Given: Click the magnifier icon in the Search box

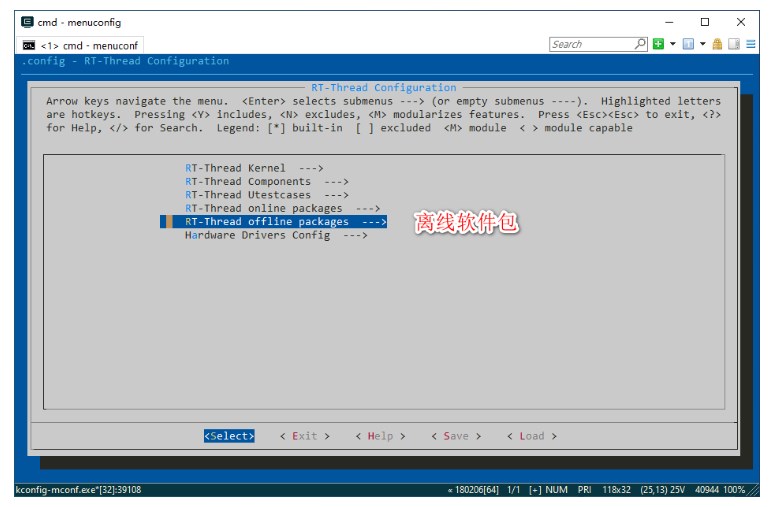Looking at the screenshot, I should pos(640,44).
